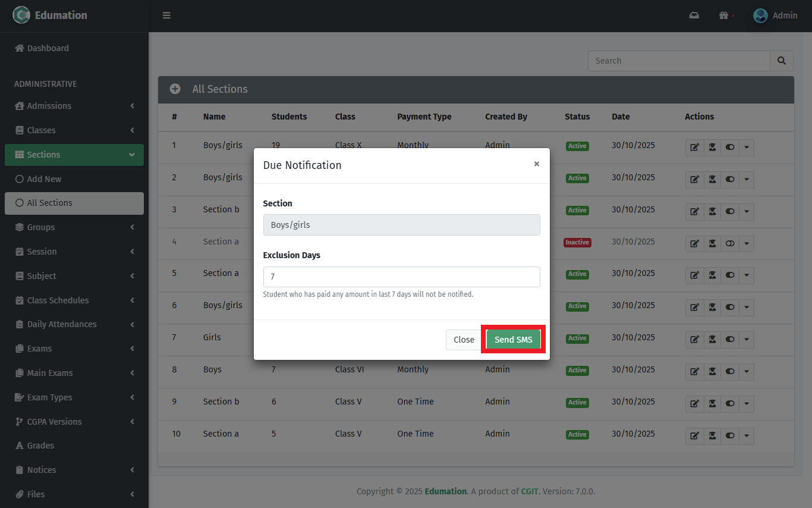Click edit icon for Boys row 8
Image resolution: width=812 pixels, height=508 pixels.
(x=694, y=372)
